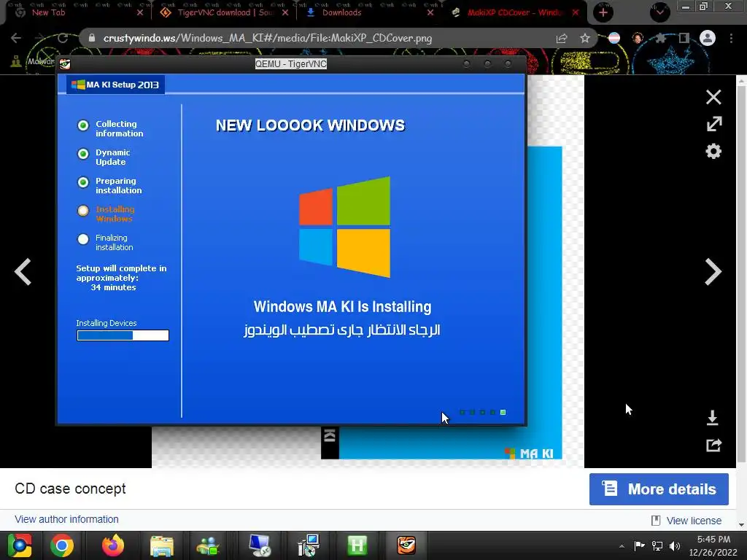The height and width of the screenshot is (560, 747).
Task: Go to next image with right chevron
Action: pyautogui.click(x=713, y=272)
